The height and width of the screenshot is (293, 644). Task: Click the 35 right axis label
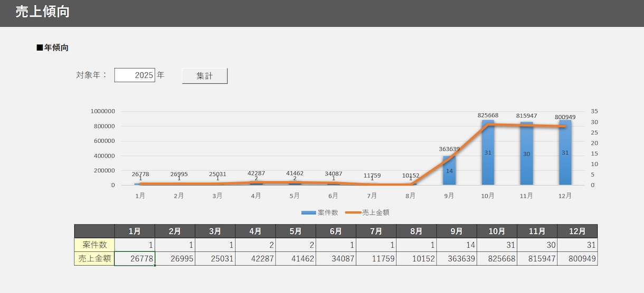click(x=594, y=111)
